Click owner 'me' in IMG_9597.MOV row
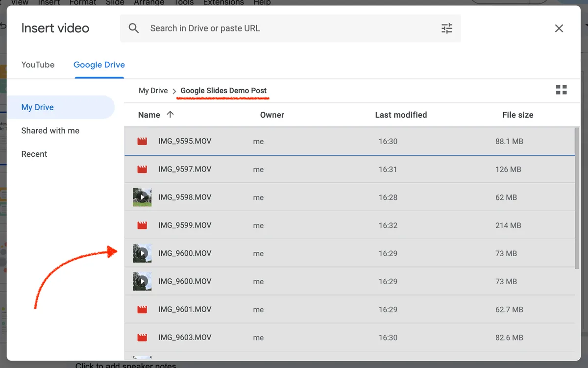588x368 pixels. [x=258, y=170]
